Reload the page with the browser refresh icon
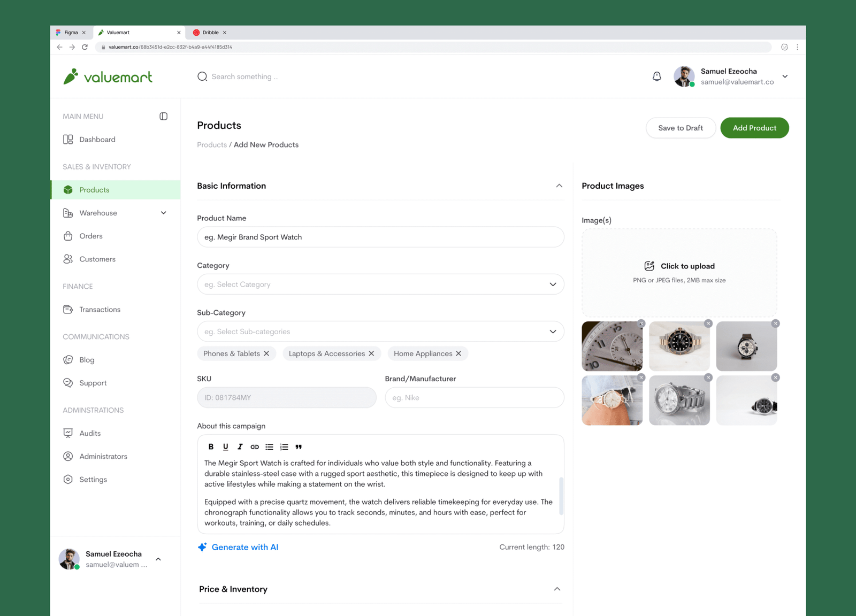The height and width of the screenshot is (616, 856). click(x=85, y=47)
